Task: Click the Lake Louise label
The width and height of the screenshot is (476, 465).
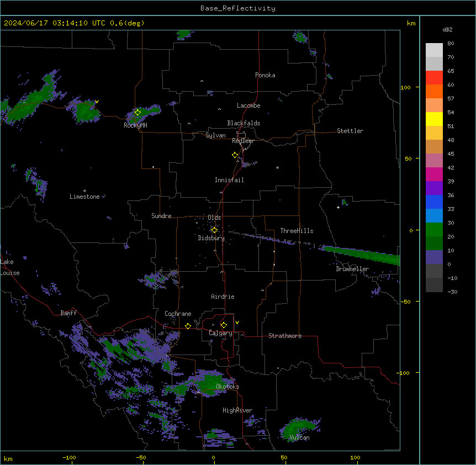Action: coord(10,267)
